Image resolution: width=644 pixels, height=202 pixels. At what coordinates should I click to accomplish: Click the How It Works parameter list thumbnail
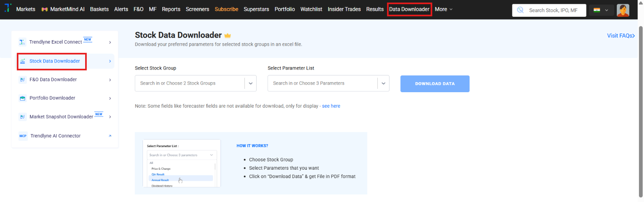pyautogui.click(x=182, y=163)
